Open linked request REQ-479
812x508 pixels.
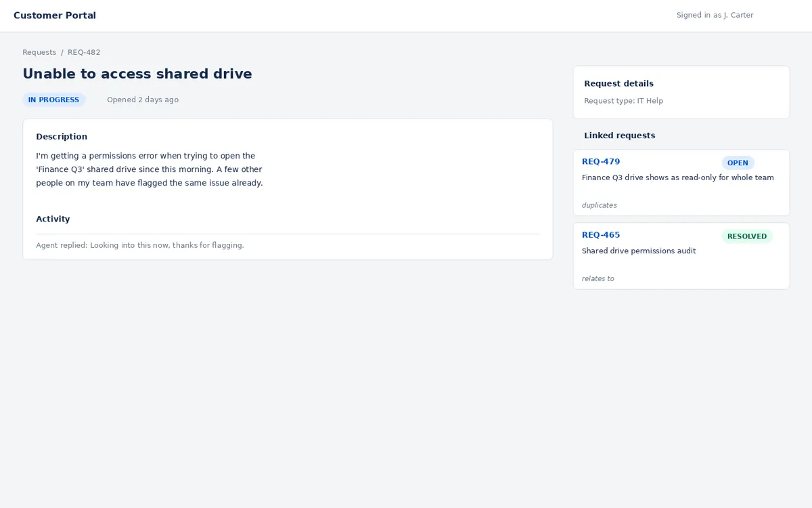601,162
